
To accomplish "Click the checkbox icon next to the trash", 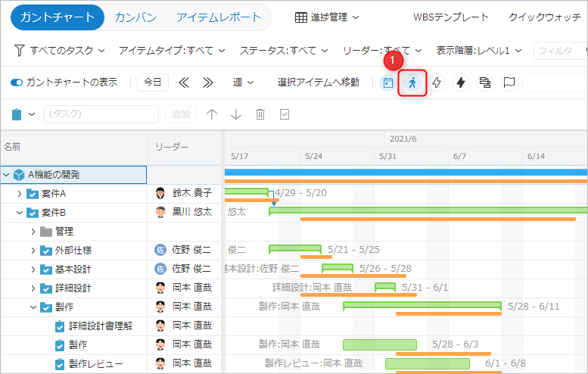I will (x=285, y=114).
